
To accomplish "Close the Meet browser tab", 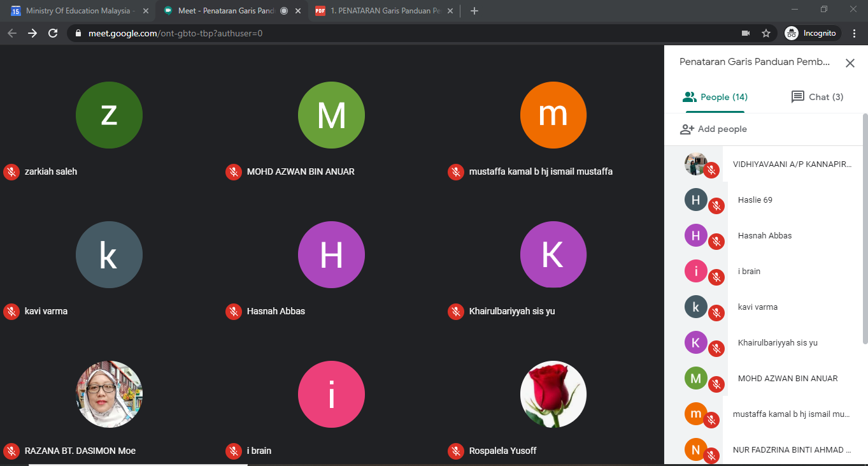I will tap(297, 11).
